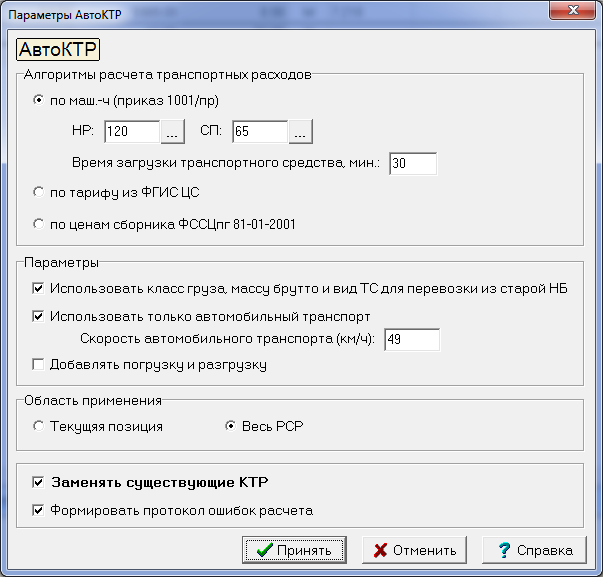Close the Параметры АвтоКТР dialog
The height and width of the screenshot is (577, 603).
click(573, 10)
